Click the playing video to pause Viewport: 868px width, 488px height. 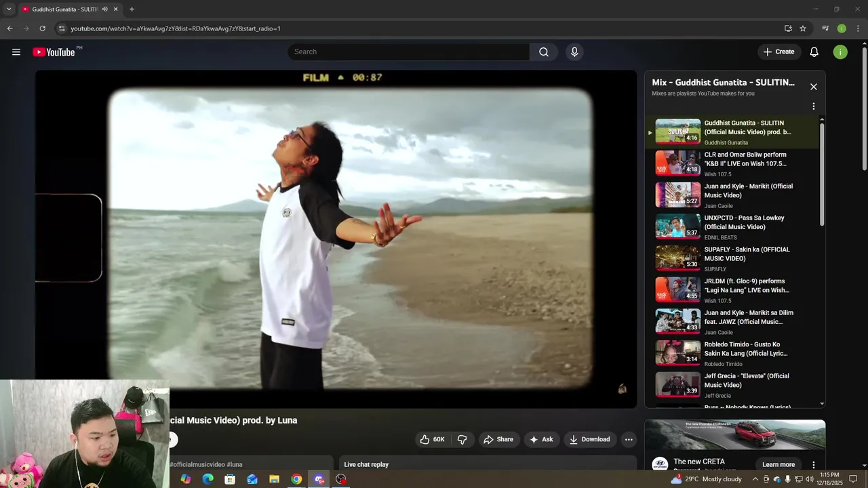click(336, 239)
